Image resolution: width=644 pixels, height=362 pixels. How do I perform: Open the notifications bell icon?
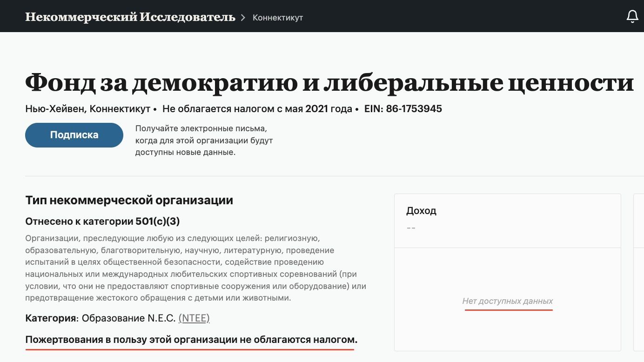pos(632,17)
